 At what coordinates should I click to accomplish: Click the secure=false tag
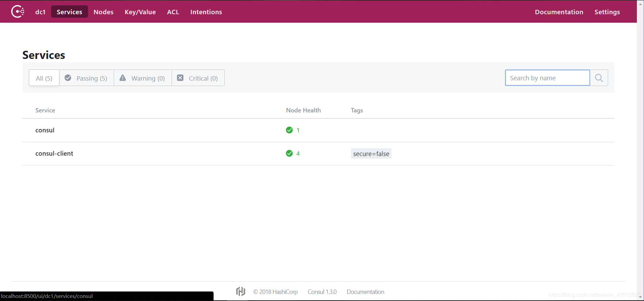pos(371,154)
